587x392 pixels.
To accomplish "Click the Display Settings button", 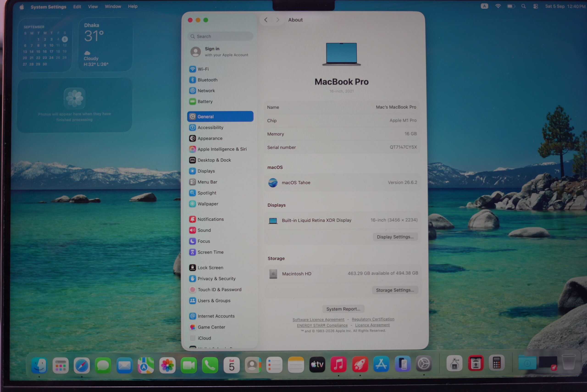I will (395, 237).
